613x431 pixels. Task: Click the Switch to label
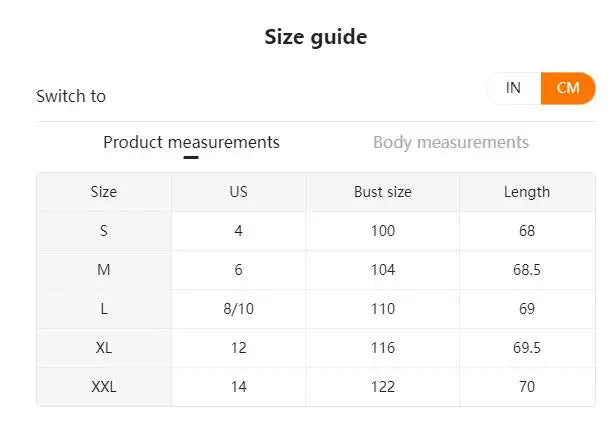point(71,96)
